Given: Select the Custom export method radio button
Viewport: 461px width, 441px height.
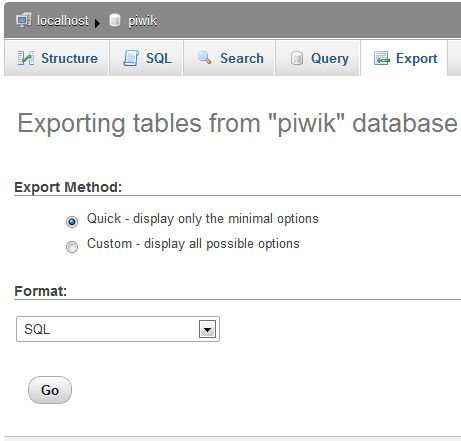Looking at the screenshot, I should pyautogui.click(x=72, y=247).
